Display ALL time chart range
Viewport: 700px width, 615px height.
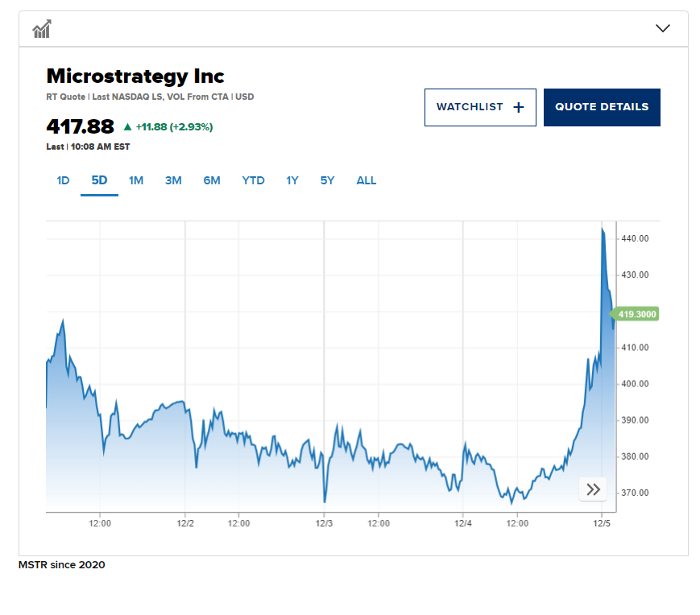(366, 180)
